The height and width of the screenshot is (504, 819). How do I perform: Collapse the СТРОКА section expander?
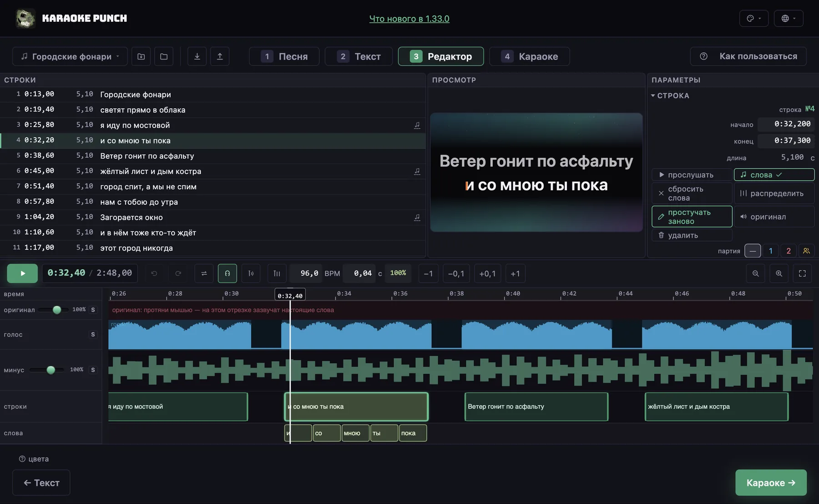(x=653, y=96)
